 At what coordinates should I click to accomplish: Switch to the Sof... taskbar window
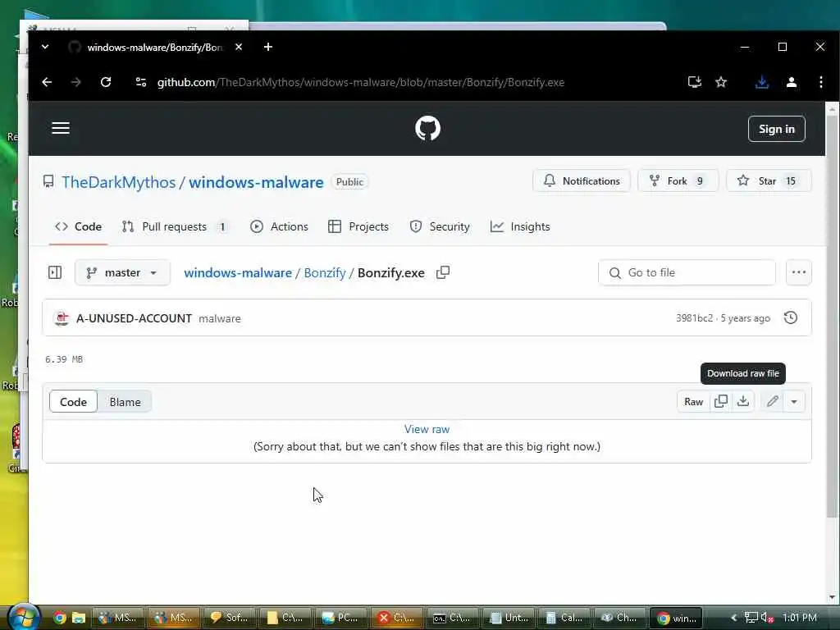tap(229, 618)
